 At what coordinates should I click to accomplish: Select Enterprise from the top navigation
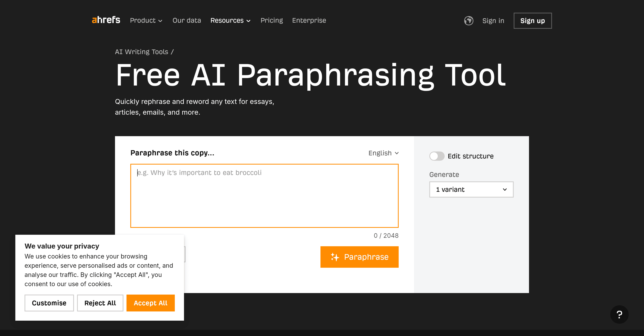click(x=309, y=20)
